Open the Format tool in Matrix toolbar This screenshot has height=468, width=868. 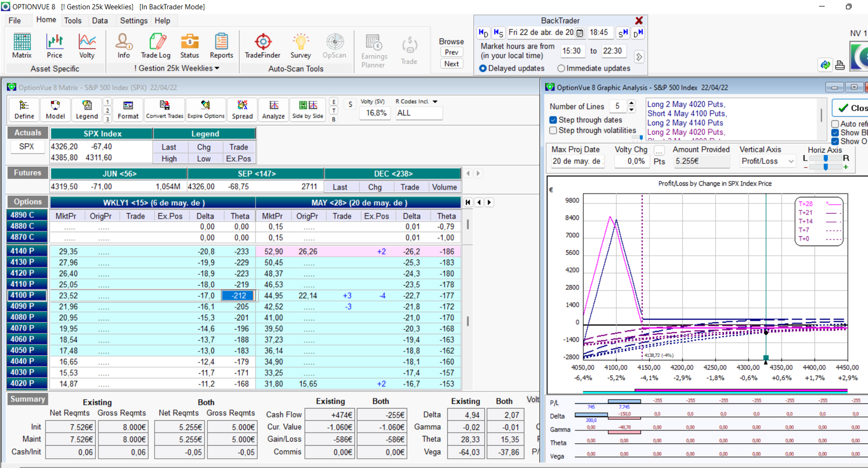pos(128,110)
